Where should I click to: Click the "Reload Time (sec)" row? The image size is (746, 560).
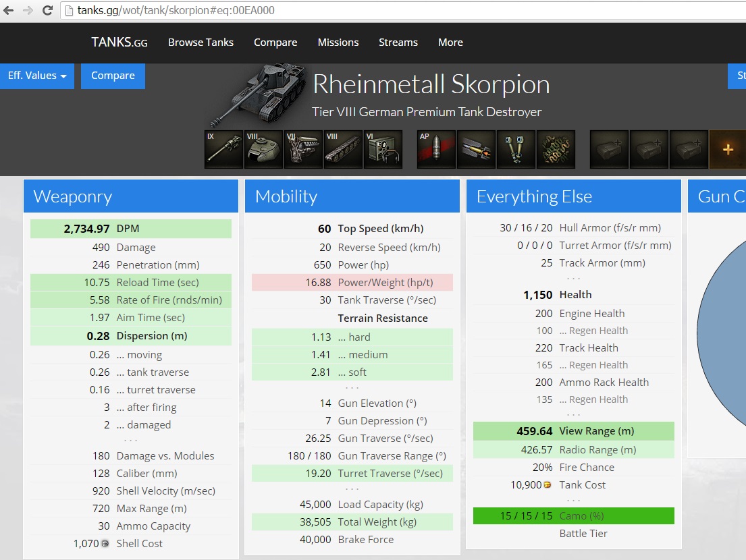(x=131, y=283)
